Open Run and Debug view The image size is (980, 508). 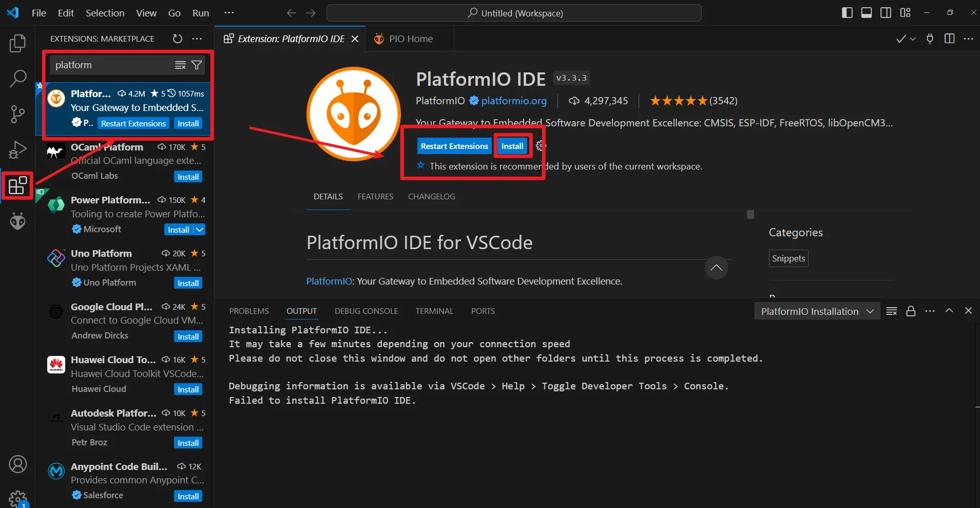pos(17,150)
